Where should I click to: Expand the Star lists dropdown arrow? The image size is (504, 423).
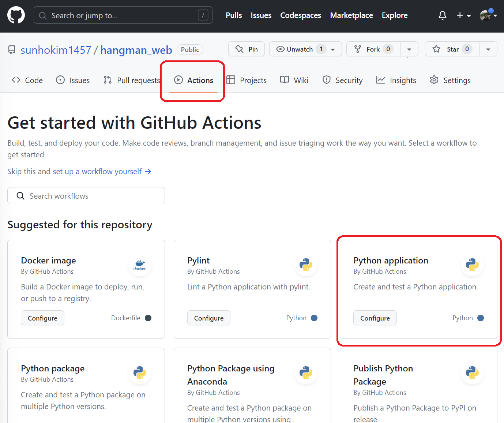(488, 49)
